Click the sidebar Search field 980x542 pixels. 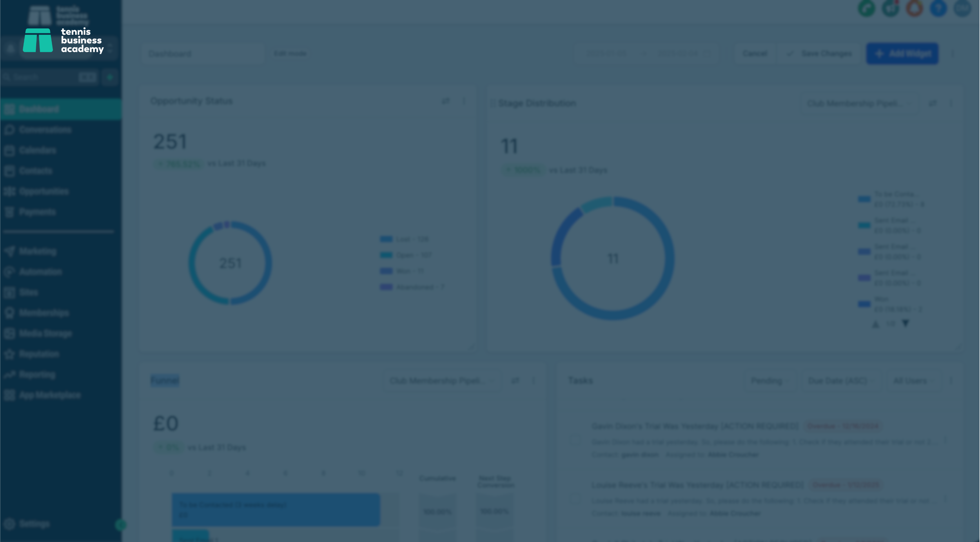pyautogui.click(x=41, y=77)
